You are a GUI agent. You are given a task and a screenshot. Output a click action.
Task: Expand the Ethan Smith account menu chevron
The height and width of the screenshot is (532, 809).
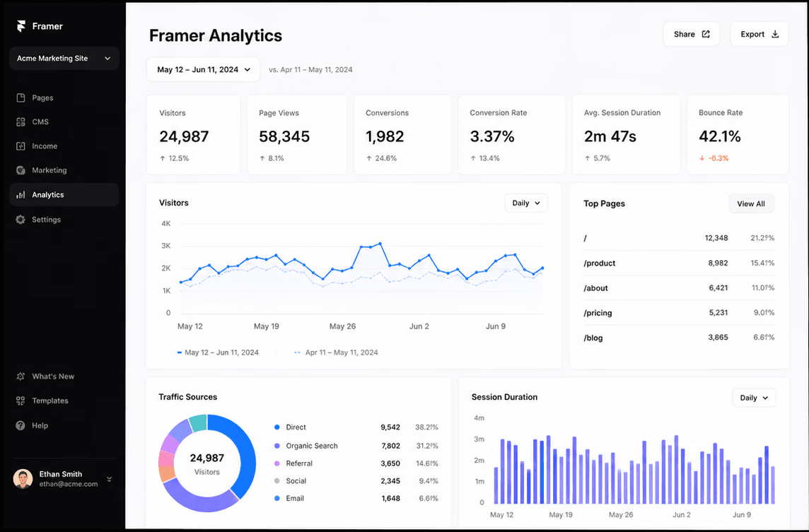[x=110, y=480]
